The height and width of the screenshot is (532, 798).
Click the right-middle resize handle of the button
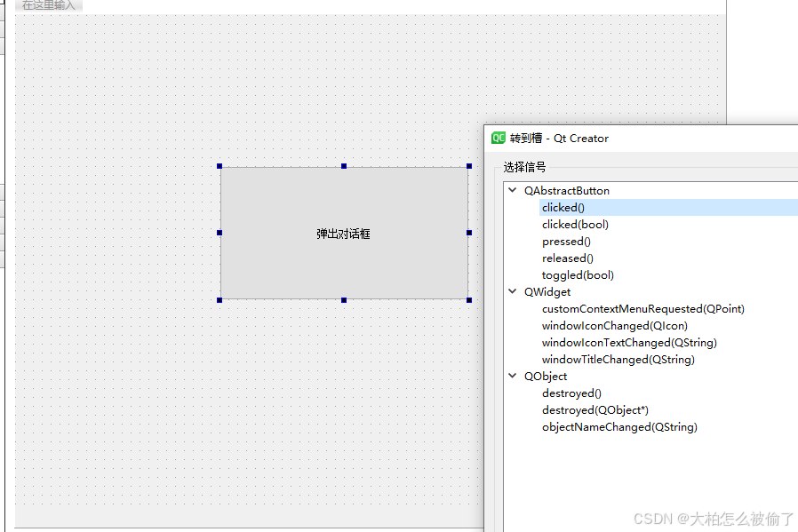coord(469,233)
